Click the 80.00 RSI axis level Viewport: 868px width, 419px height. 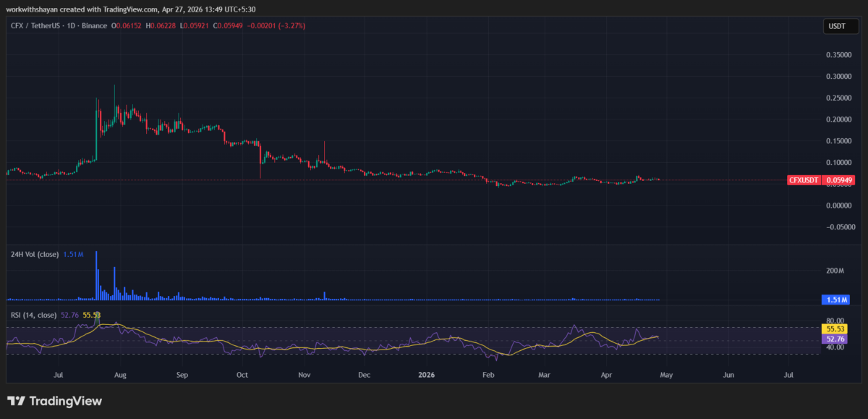pos(835,319)
